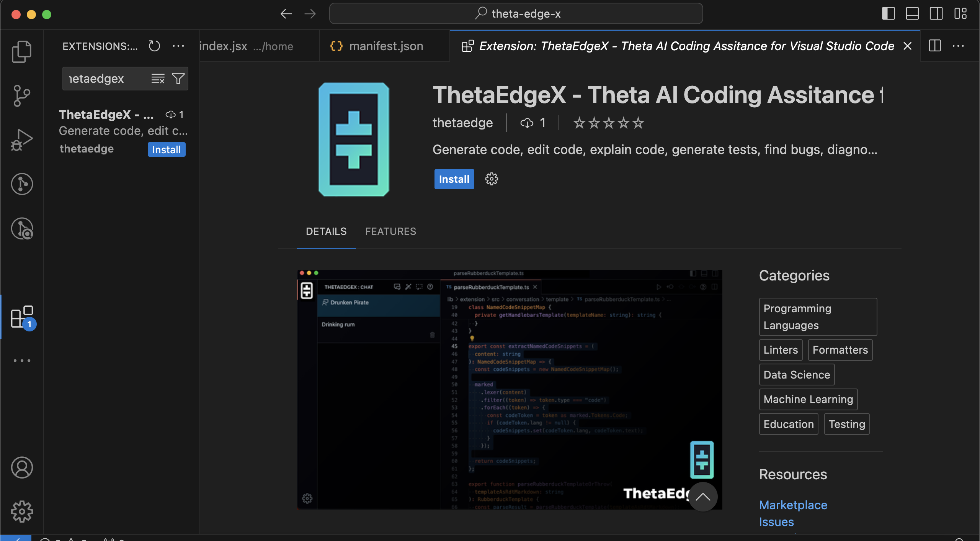Open the Source Control view
This screenshot has height=541, width=980.
click(22, 95)
